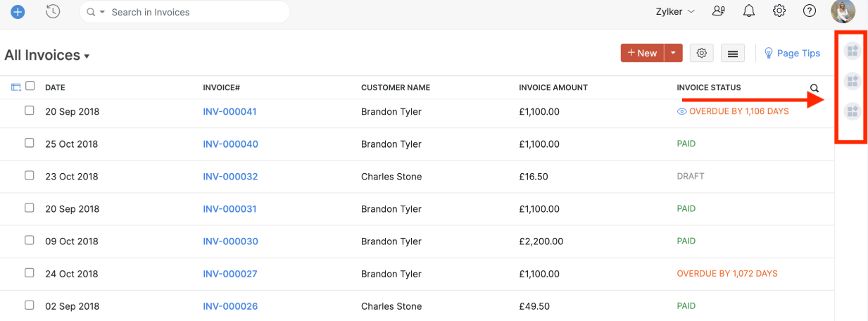Sort by the CUSTOMER NAME column header
The width and height of the screenshot is (868, 321).
point(395,88)
